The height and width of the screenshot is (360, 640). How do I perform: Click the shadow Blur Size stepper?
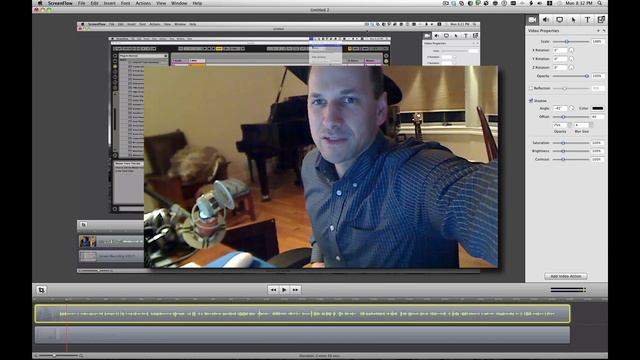[591, 125]
